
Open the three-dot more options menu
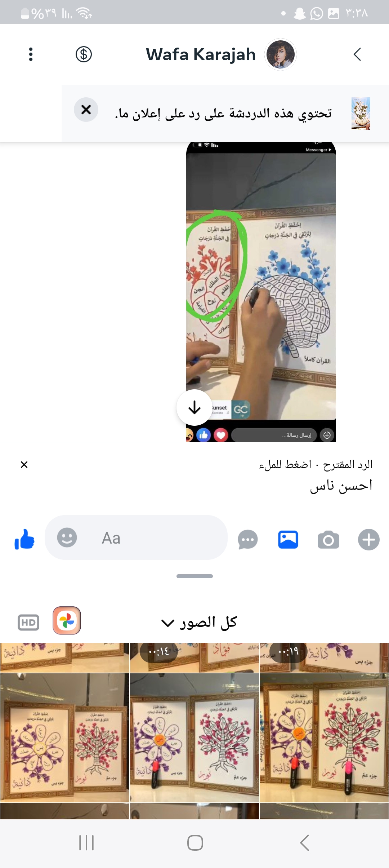coord(31,54)
